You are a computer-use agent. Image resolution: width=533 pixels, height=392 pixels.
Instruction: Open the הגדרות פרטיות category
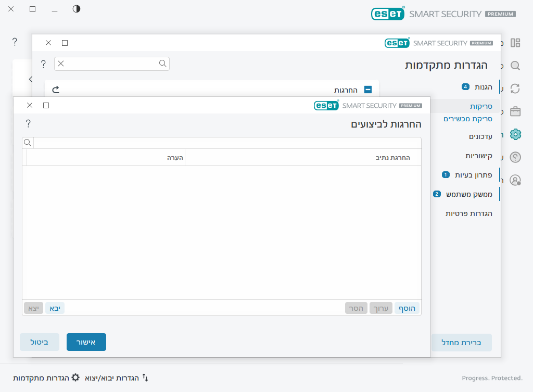pyautogui.click(x=469, y=213)
